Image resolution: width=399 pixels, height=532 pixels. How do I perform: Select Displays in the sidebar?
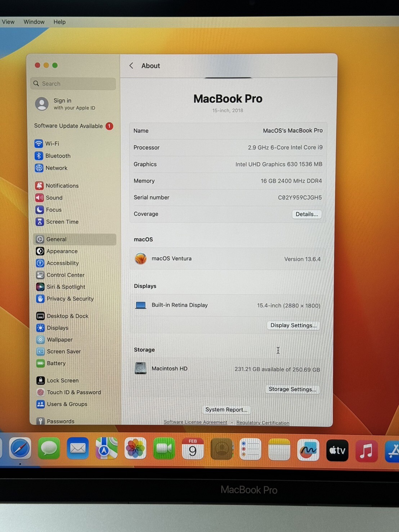(53, 328)
